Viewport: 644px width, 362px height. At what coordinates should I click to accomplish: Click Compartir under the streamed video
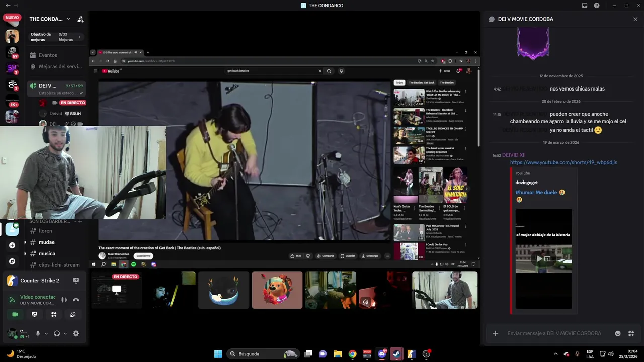click(326, 256)
